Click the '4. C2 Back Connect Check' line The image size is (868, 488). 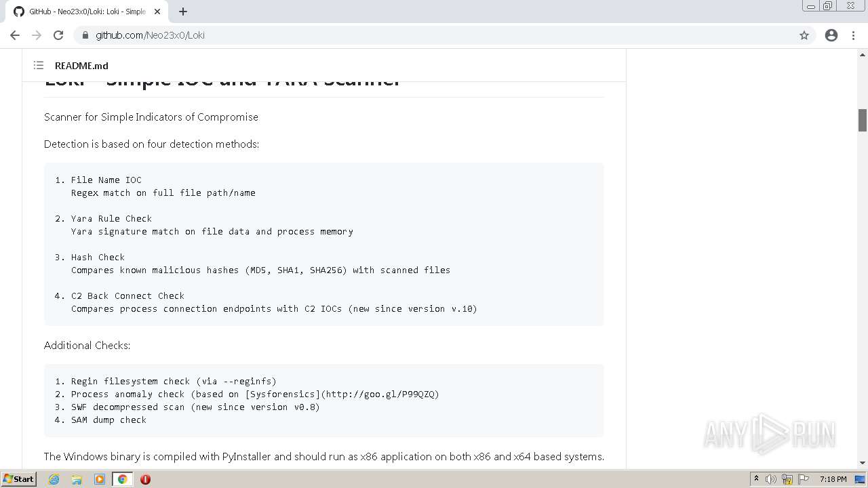coord(120,296)
